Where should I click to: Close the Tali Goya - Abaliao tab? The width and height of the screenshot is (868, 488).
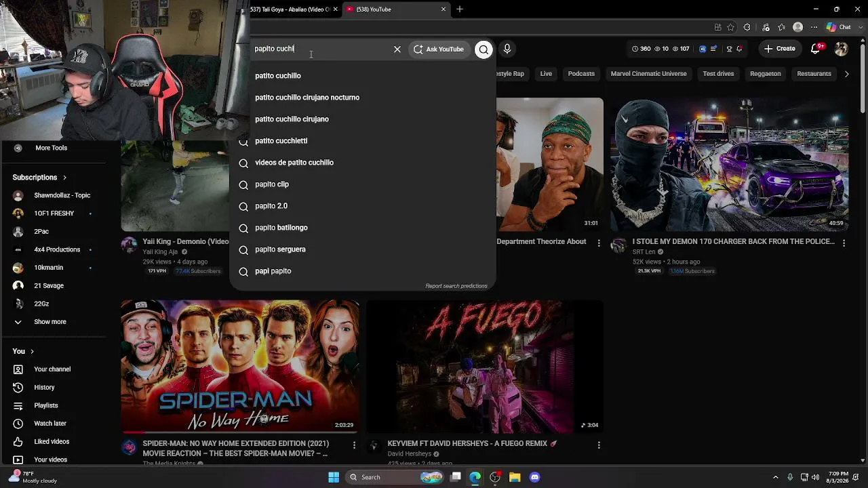[x=335, y=9]
